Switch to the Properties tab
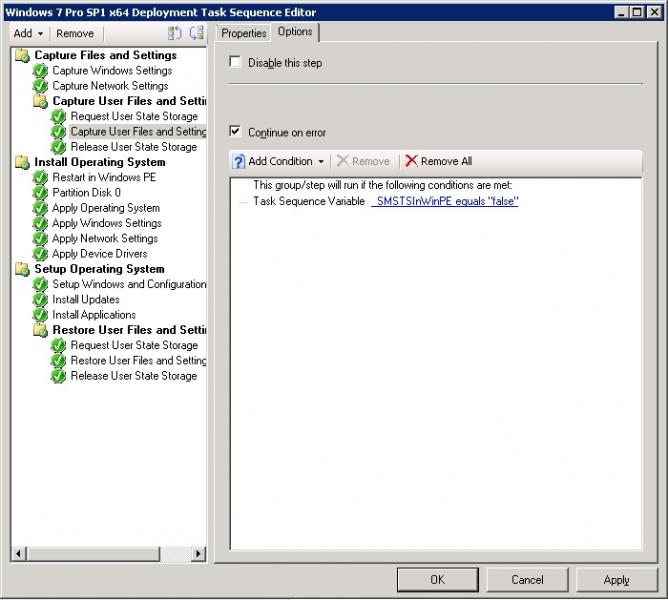The image size is (668, 600). (244, 33)
